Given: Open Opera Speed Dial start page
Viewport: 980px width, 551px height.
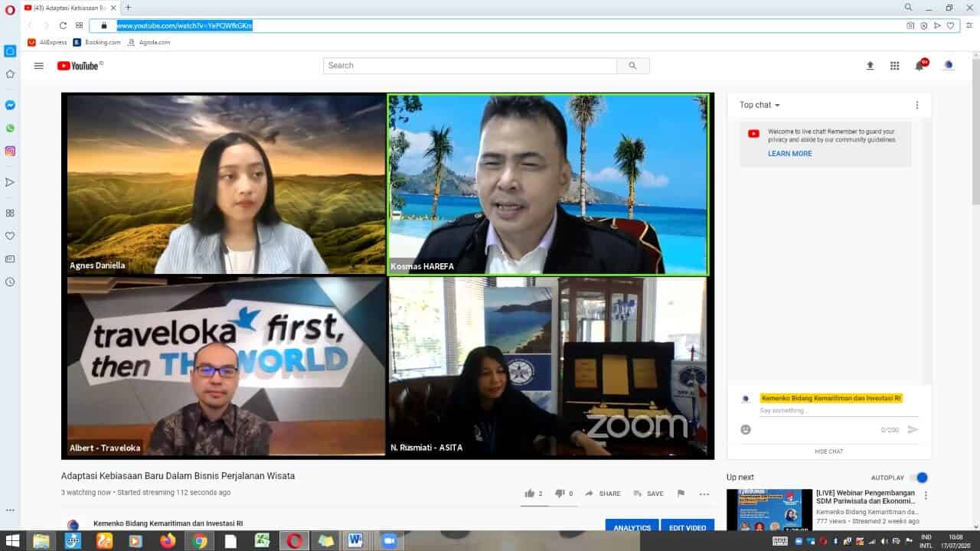Looking at the screenshot, I should click(x=79, y=25).
